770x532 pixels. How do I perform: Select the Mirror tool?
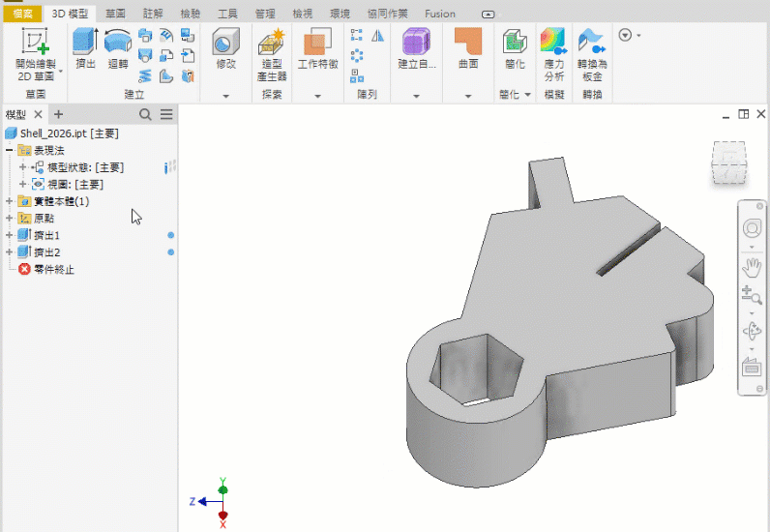point(377,35)
